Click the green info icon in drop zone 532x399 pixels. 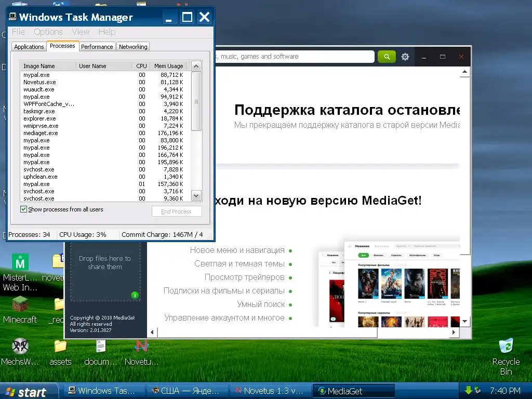pyautogui.click(x=135, y=295)
